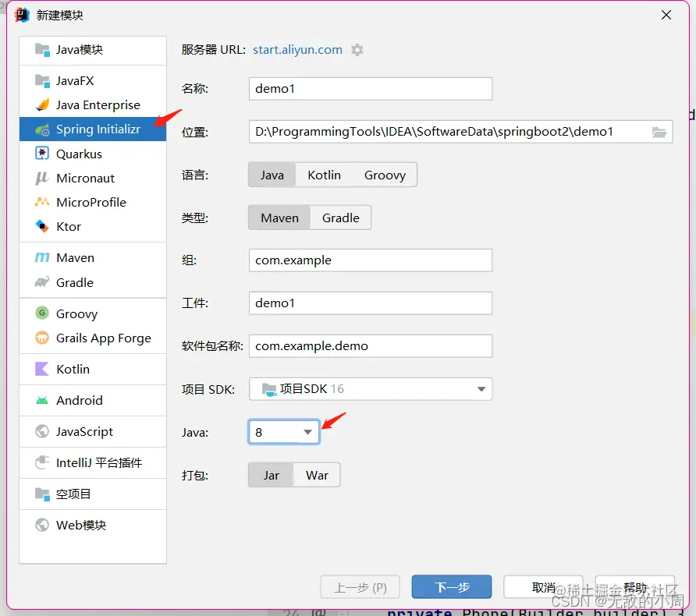Viewport: 696px width, 616px height.
Task: Focus the 名称 field containing demo1
Action: (x=370, y=89)
